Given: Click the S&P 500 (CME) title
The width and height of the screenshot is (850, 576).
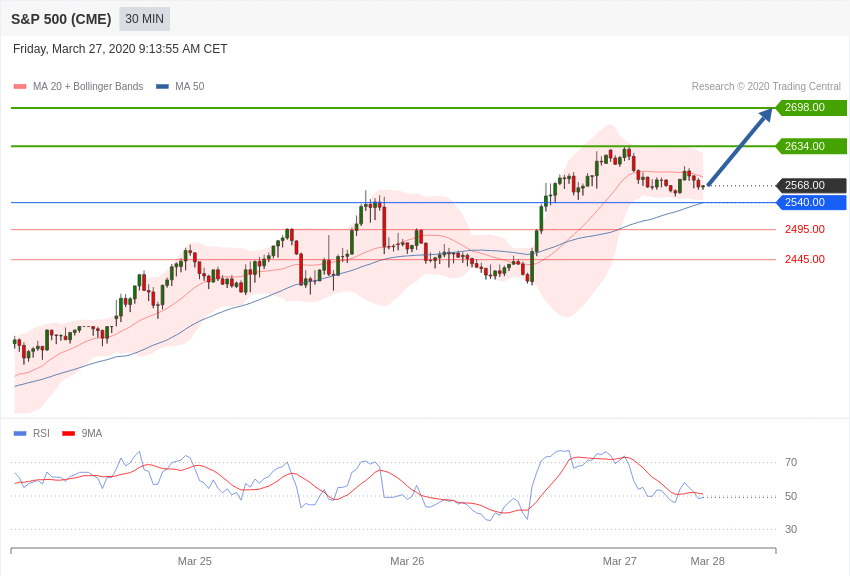Looking at the screenshot, I should 61,20.
